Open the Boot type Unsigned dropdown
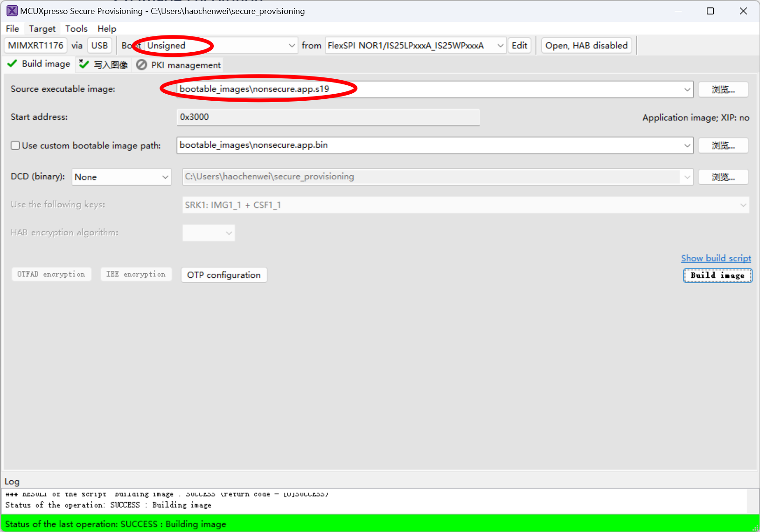The height and width of the screenshot is (532, 760). click(221, 46)
